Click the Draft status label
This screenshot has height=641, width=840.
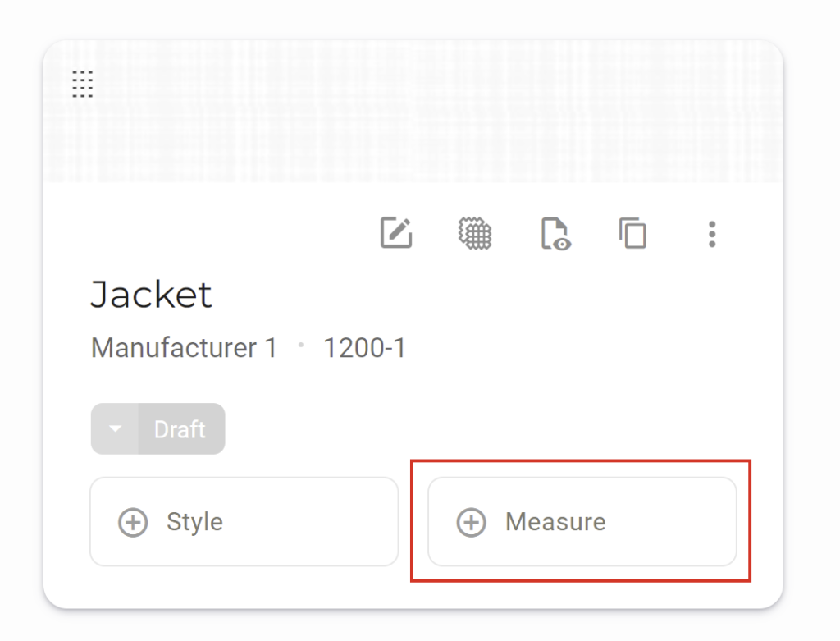[180, 429]
